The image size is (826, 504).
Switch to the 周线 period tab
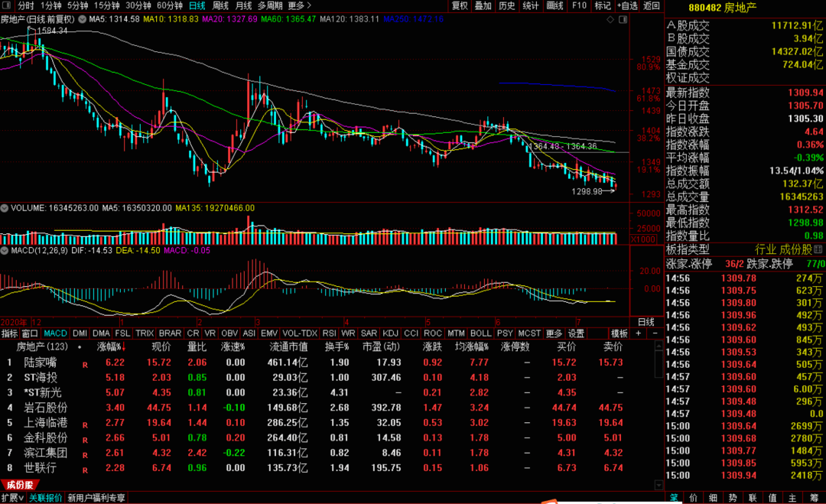tap(220, 5)
